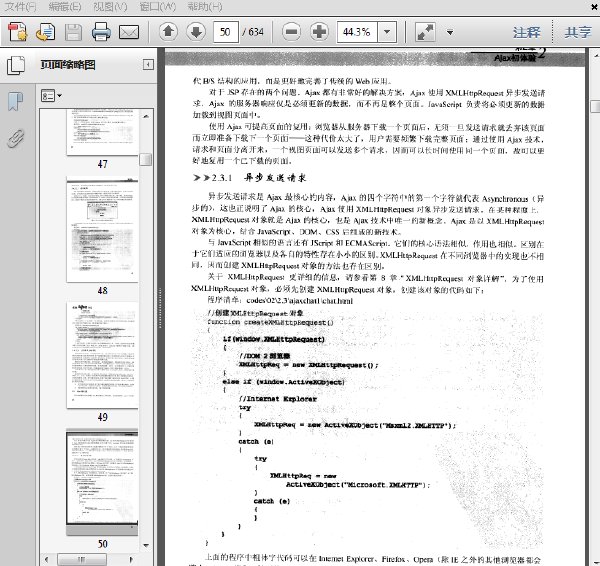Click the heading 2.3.1 异步发送请求
This screenshot has height=566, width=600.
249,178
